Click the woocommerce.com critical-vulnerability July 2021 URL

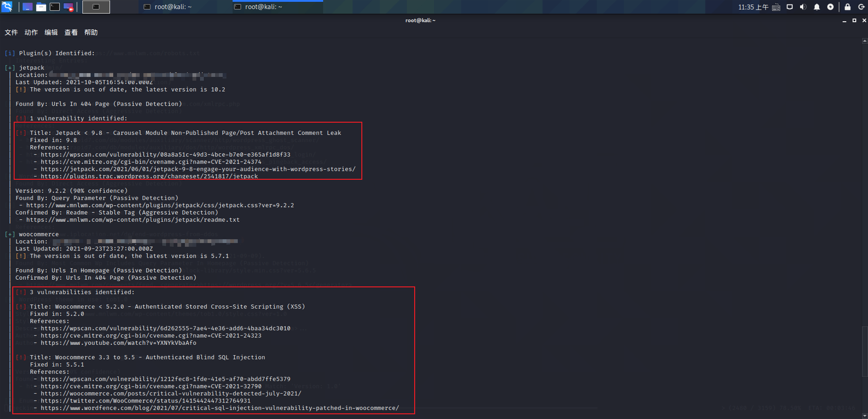pos(171,394)
